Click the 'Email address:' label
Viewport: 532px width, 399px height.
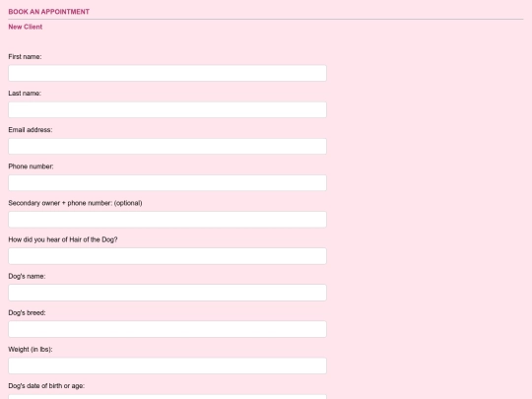click(31, 130)
